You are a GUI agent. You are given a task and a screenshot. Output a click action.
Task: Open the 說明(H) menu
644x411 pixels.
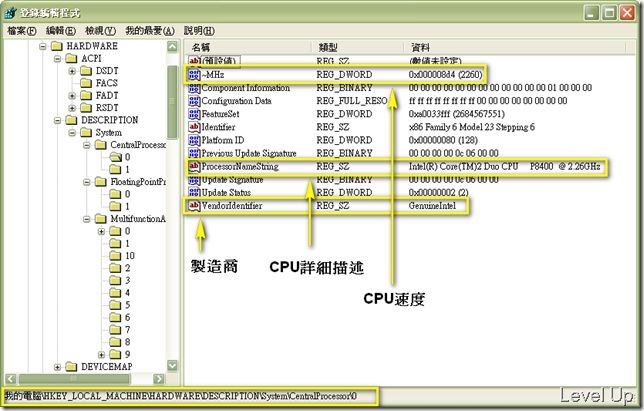[x=199, y=30]
